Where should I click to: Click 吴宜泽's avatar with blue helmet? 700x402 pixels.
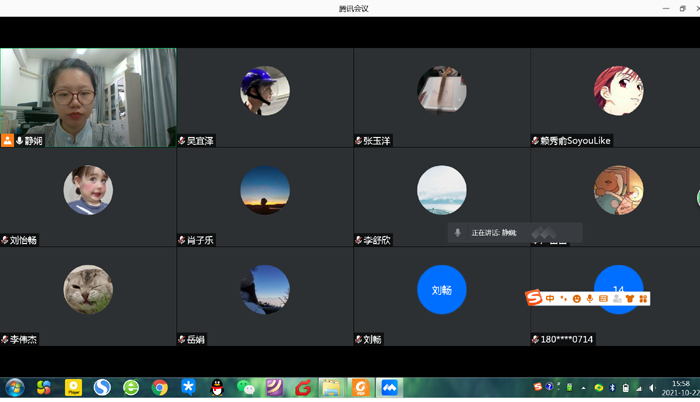point(265,91)
